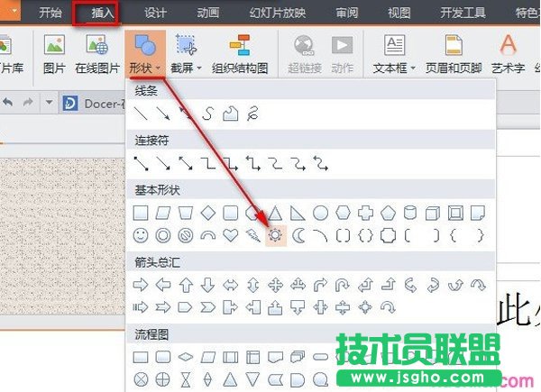The image size is (541, 392).
Task: Switch to the 设计 tab
Action: (155, 14)
